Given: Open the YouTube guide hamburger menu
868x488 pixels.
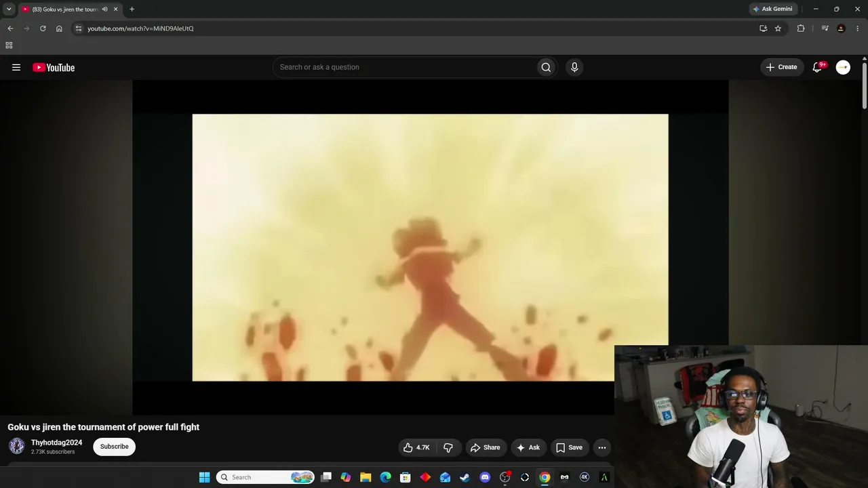Looking at the screenshot, I should coord(16,67).
